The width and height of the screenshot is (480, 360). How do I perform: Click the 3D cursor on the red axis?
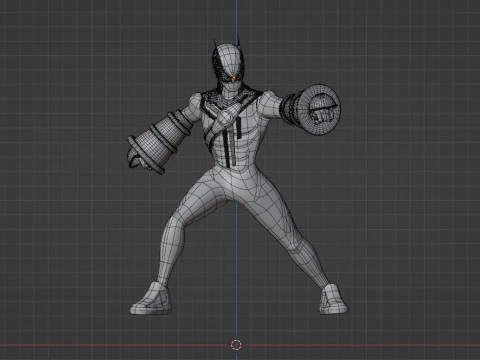tap(236, 345)
